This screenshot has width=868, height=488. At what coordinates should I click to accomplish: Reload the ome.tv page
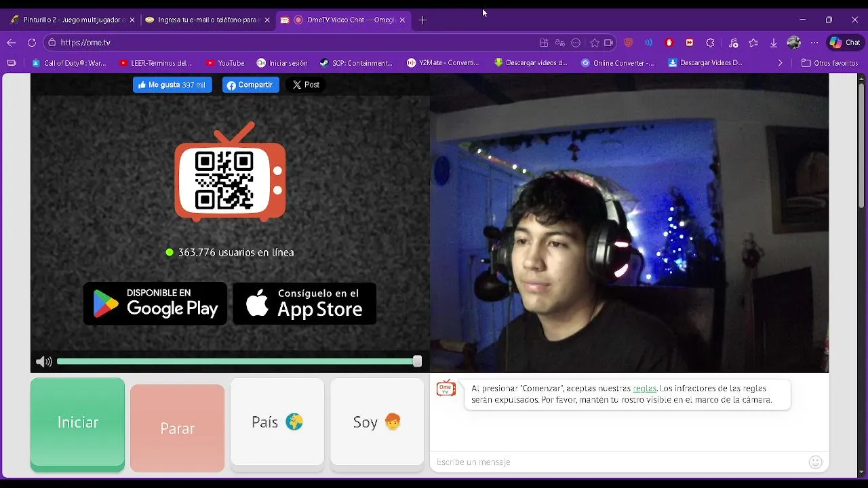32,43
